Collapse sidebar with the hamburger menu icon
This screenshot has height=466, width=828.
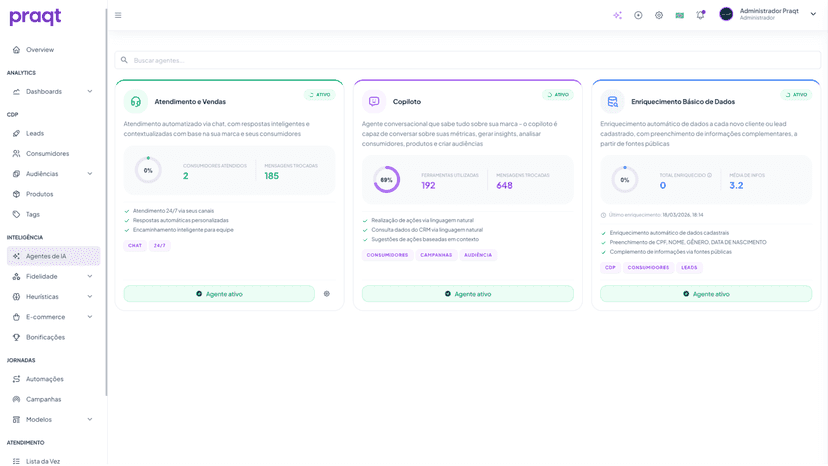point(118,15)
